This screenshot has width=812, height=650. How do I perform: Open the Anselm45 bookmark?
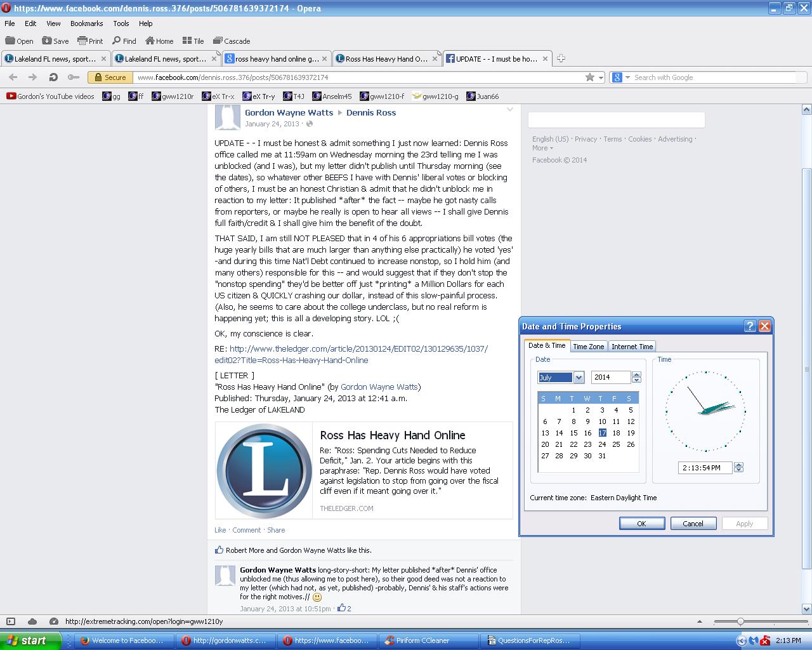point(332,96)
